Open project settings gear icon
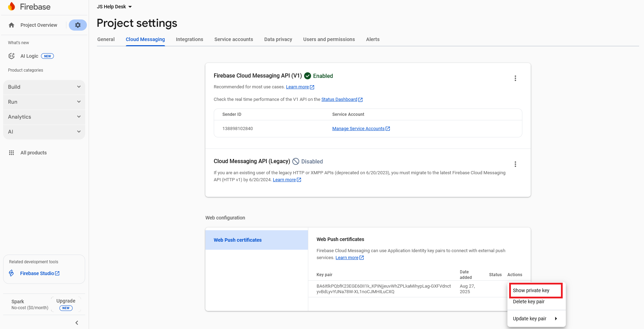 coord(78,25)
